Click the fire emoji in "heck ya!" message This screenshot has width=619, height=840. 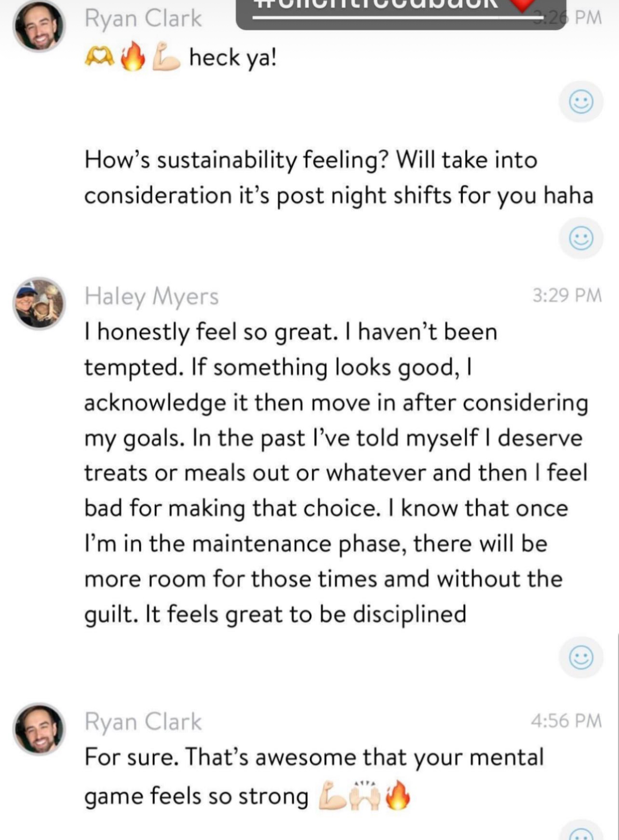pos(132,56)
